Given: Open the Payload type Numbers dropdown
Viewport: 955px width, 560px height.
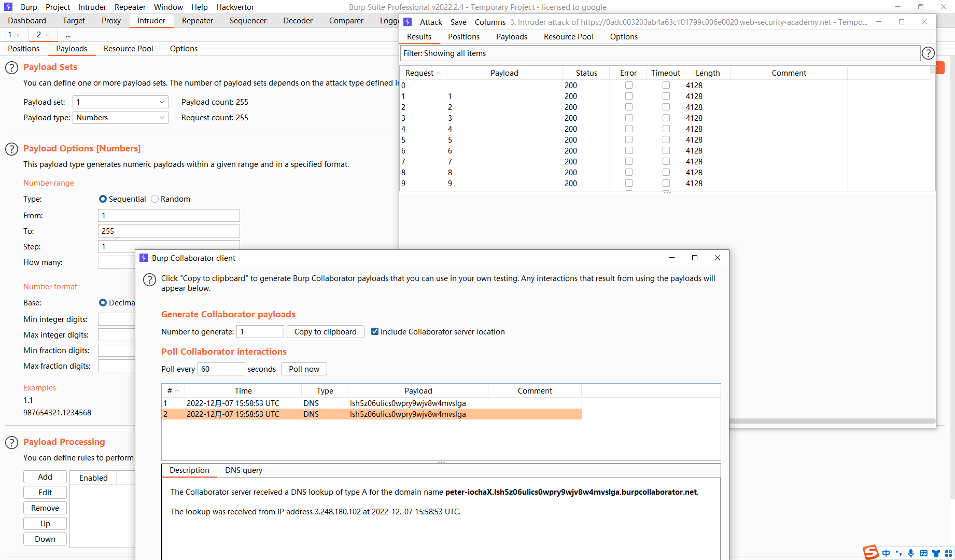Looking at the screenshot, I should [120, 118].
